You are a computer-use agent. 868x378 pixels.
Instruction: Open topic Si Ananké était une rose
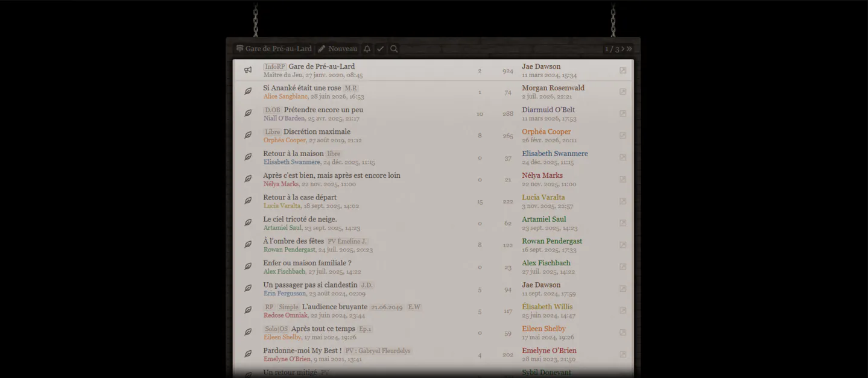tap(302, 88)
